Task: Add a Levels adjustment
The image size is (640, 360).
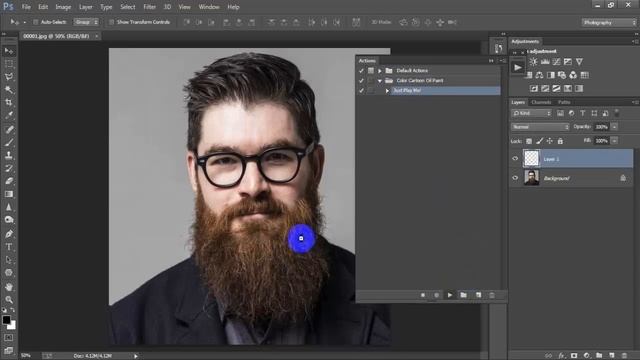Action: click(x=545, y=62)
